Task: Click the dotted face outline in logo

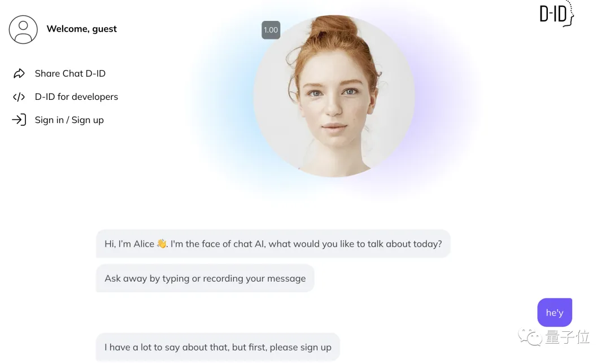Action: pyautogui.click(x=570, y=14)
